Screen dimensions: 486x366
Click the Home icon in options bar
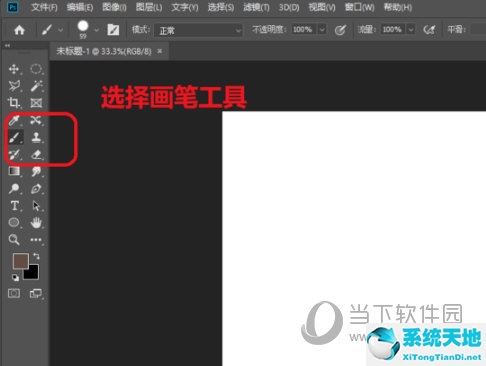click(x=19, y=30)
